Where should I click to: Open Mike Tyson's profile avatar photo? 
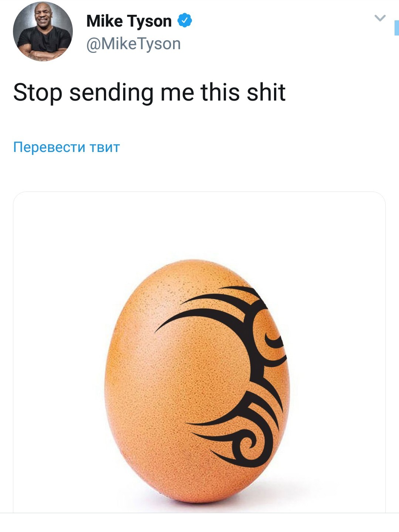tap(43, 31)
